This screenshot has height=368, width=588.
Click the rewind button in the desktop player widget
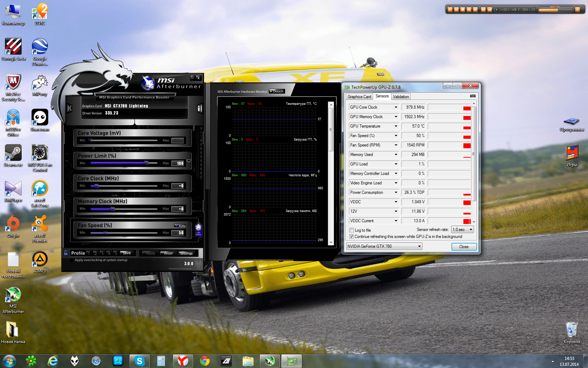coord(469,9)
